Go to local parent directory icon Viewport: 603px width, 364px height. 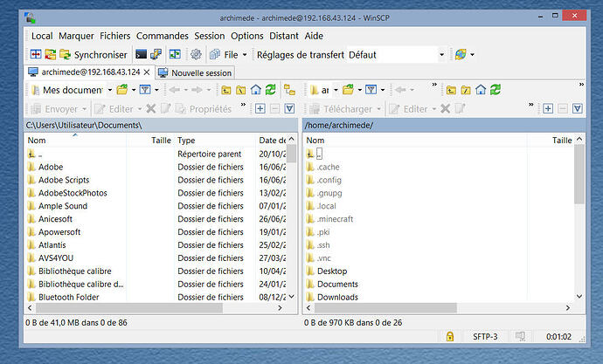pos(226,90)
